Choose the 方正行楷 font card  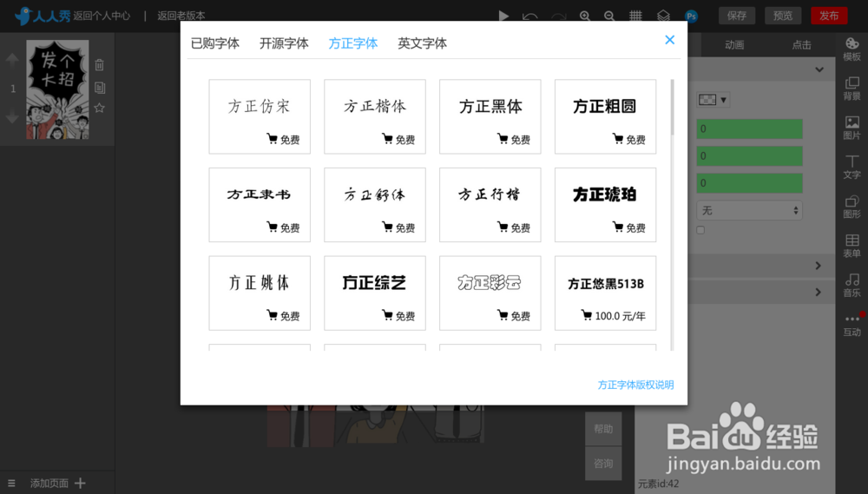490,205
